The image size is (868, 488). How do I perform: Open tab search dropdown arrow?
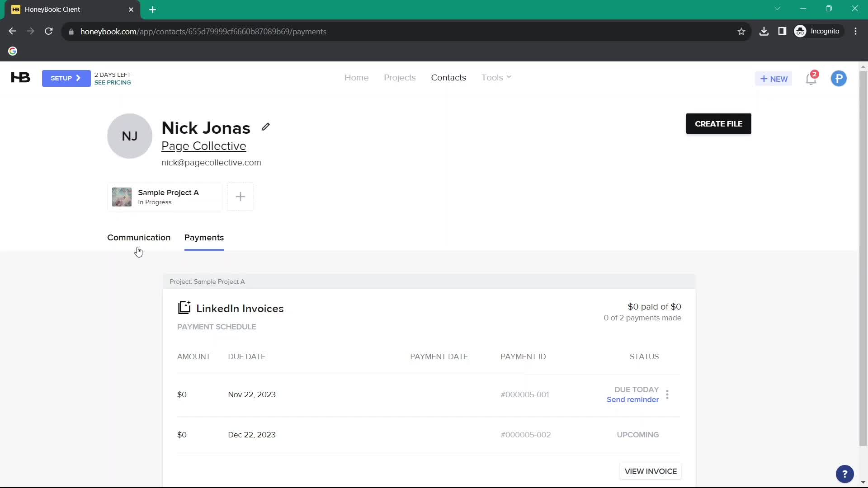(x=778, y=9)
